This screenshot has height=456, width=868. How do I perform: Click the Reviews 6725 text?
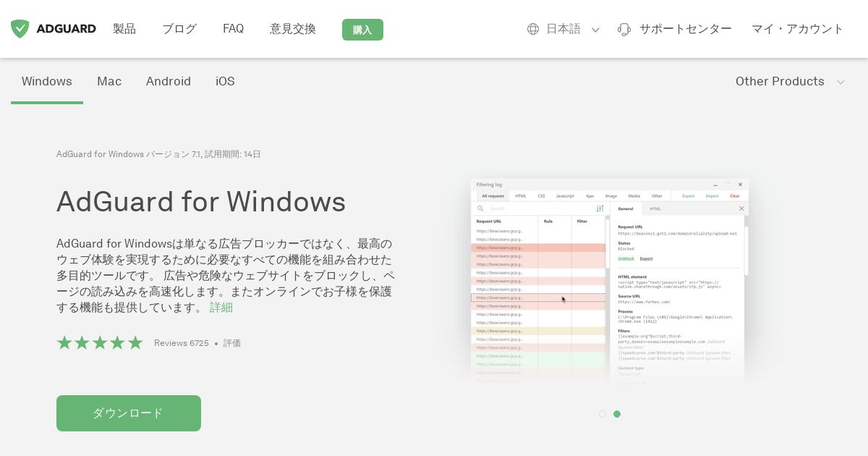(x=181, y=343)
